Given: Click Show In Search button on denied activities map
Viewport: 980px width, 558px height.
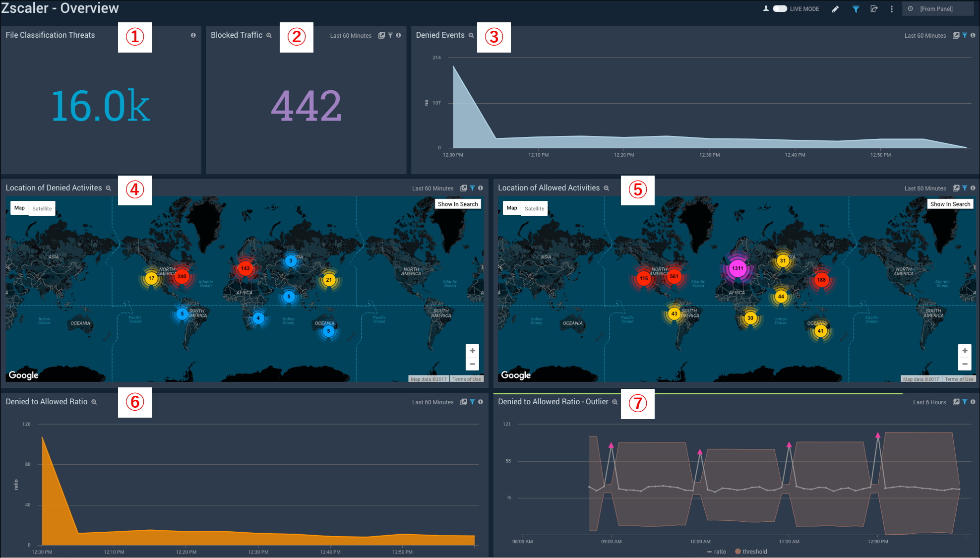Looking at the screenshot, I should point(458,203).
